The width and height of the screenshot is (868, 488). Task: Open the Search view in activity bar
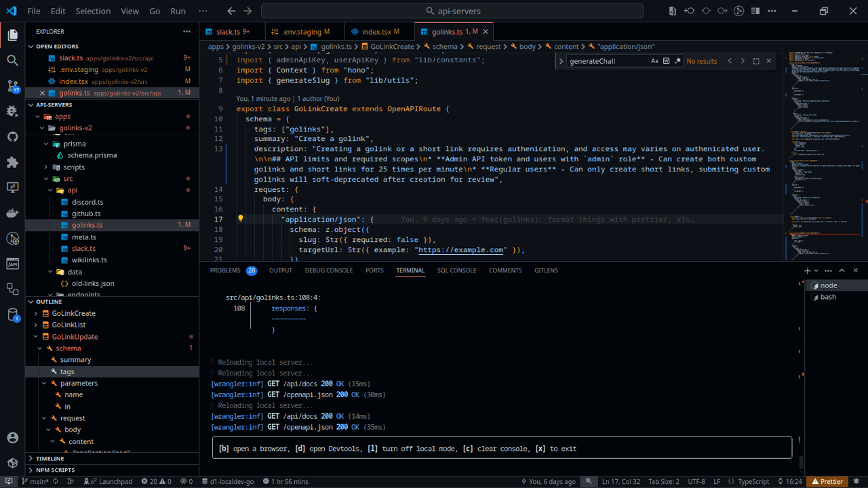point(12,60)
